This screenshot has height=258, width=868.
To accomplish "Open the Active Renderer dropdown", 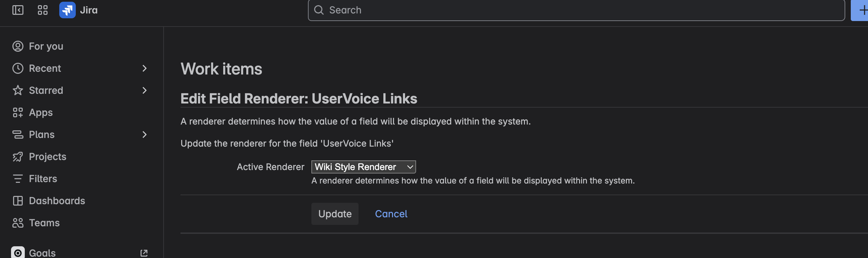I will pos(363,167).
